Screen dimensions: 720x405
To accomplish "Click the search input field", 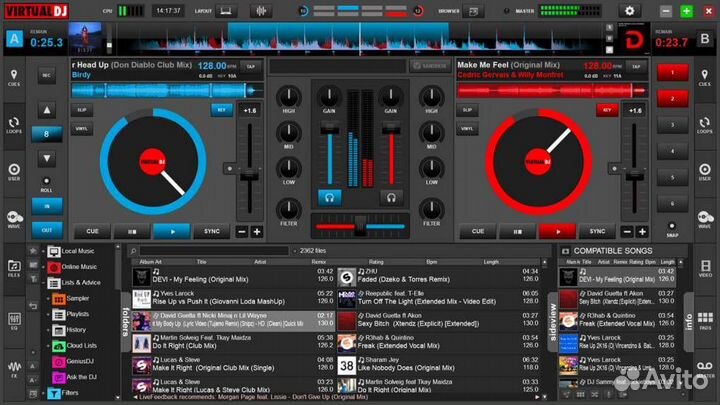I will pyautogui.click(x=214, y=251).
